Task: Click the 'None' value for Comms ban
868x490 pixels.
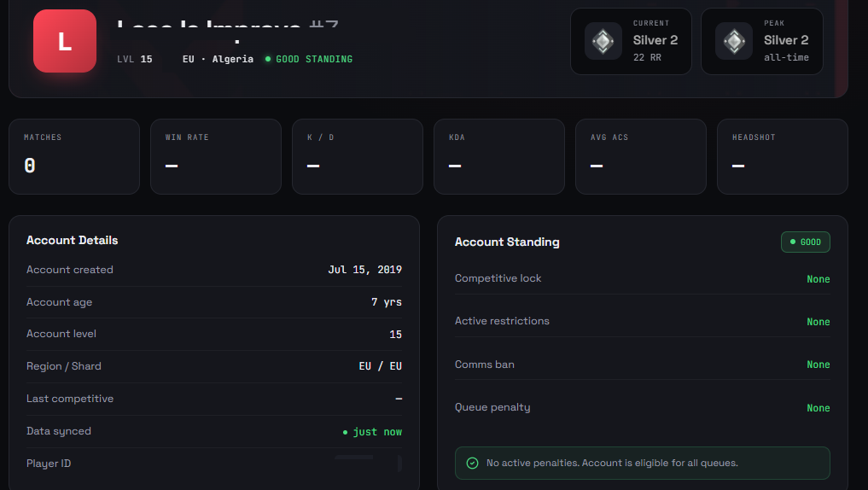Action: click(818, 365)
